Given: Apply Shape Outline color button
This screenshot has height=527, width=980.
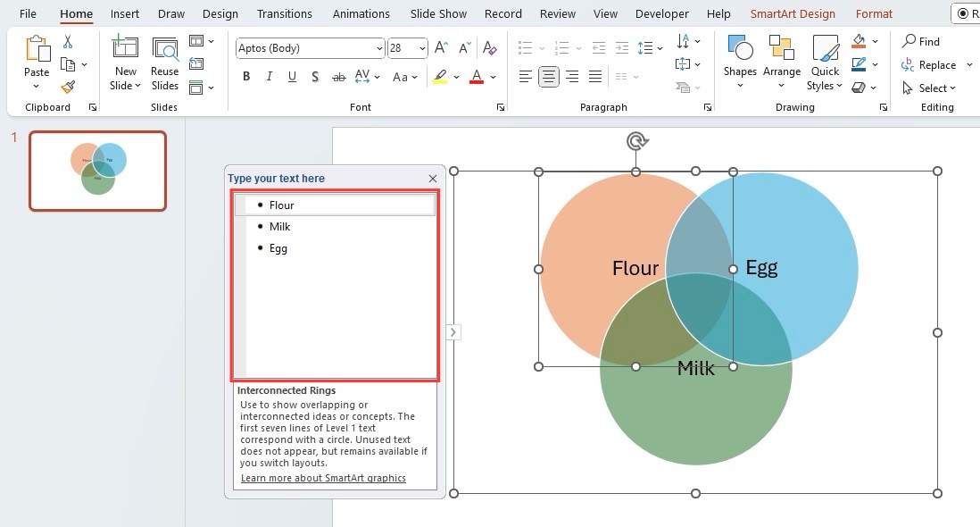Looking at the screenshot, I should point(860,64).
